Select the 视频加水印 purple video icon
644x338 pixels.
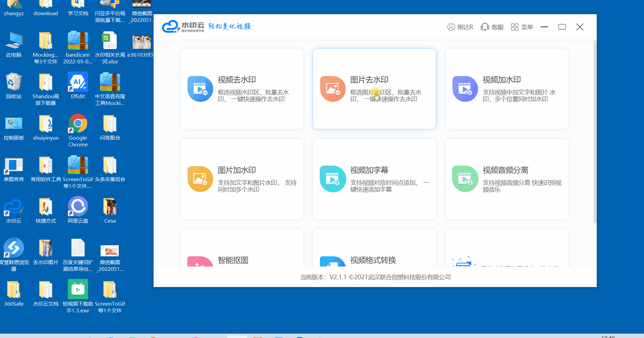point(465,89)
